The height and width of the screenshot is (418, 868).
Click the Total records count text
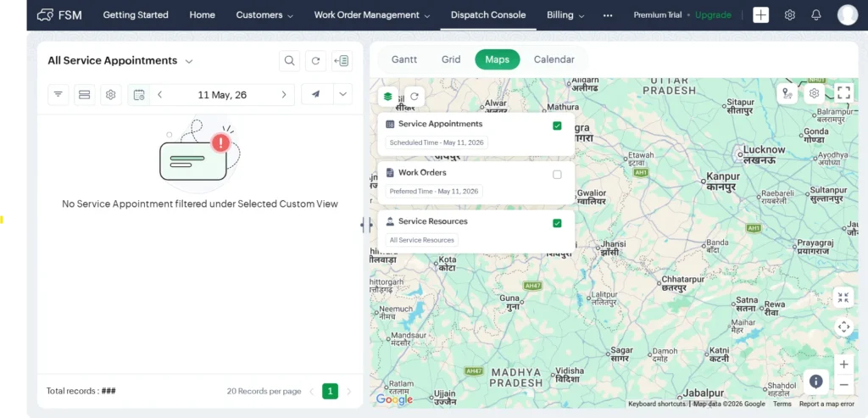[x=81, y=391]
